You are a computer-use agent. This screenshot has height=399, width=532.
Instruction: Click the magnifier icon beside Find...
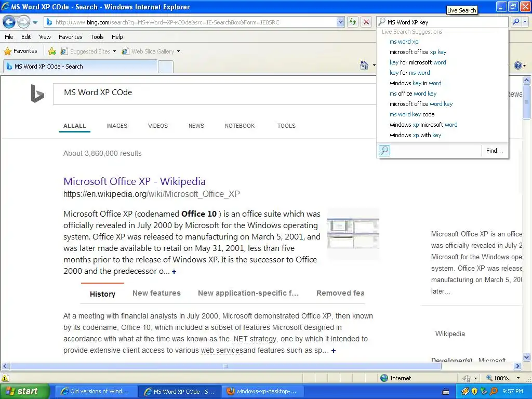384,150
